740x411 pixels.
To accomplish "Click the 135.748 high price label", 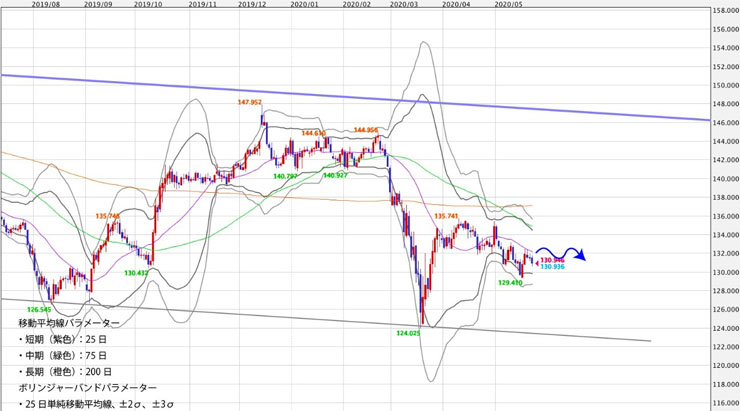I will click(x=108, y=216).
